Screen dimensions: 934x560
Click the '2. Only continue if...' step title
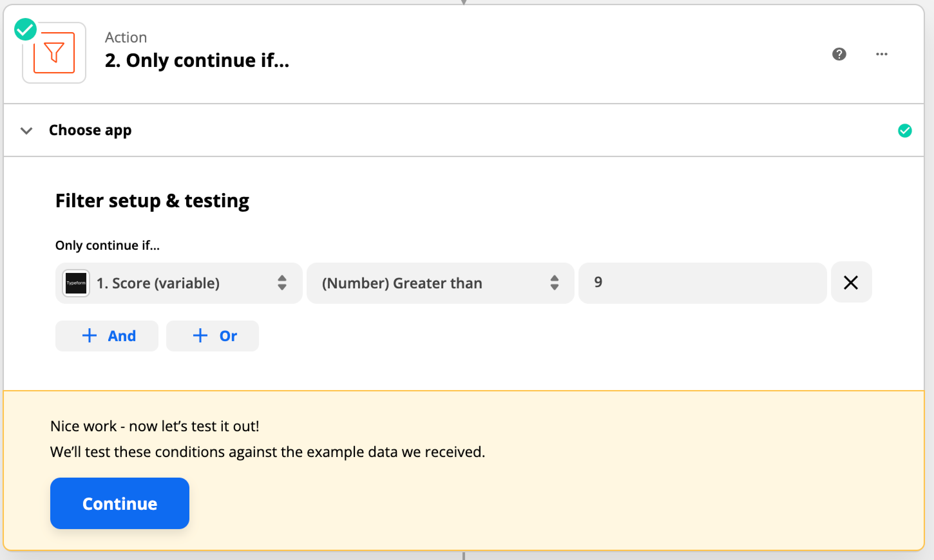pos(197,61)
